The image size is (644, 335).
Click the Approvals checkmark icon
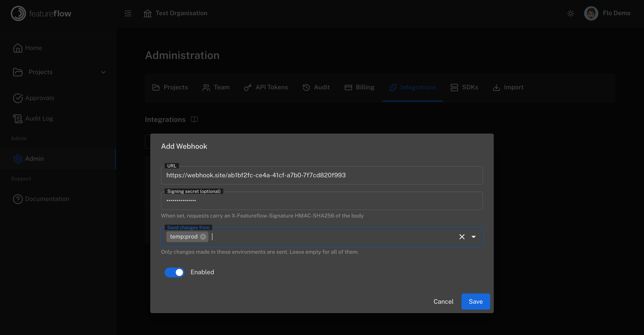18,98
